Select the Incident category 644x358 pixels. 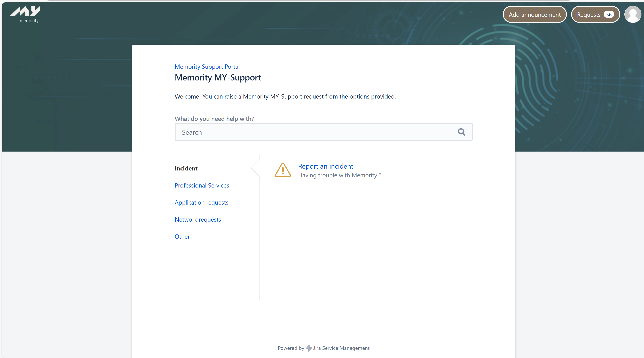pyautogui.click(x=186, y=168)
